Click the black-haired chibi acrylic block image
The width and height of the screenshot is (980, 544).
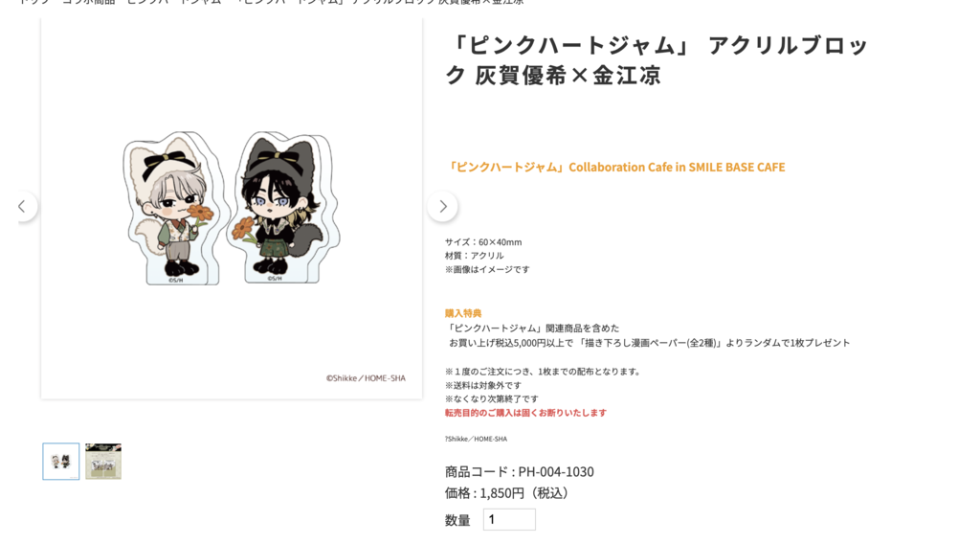pos(283,207)
